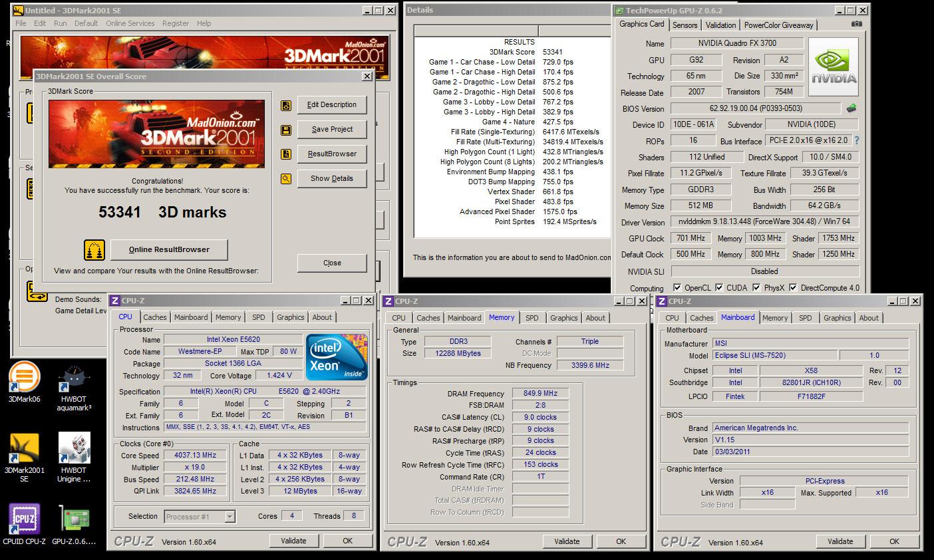Click Validate in CPU-Z Mainboard window
This screenshot has width=934, height=560.
click(x=840, y=542)
